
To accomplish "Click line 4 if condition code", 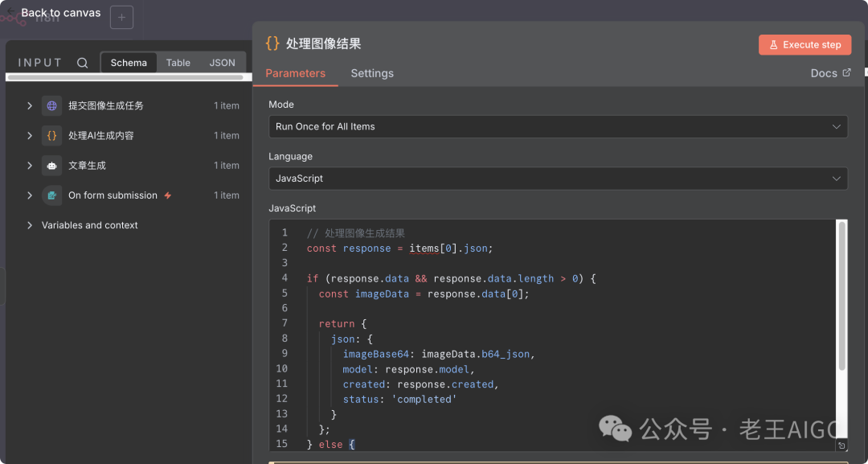I will [x=451, y=278].
